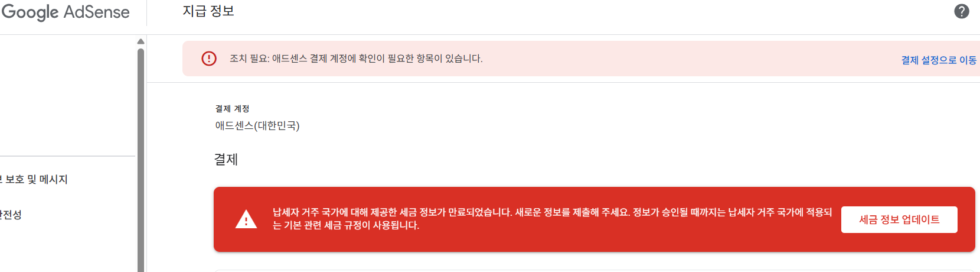
Task: Click the 조치 필요 alert message text
Action: (x=356, y=59)
